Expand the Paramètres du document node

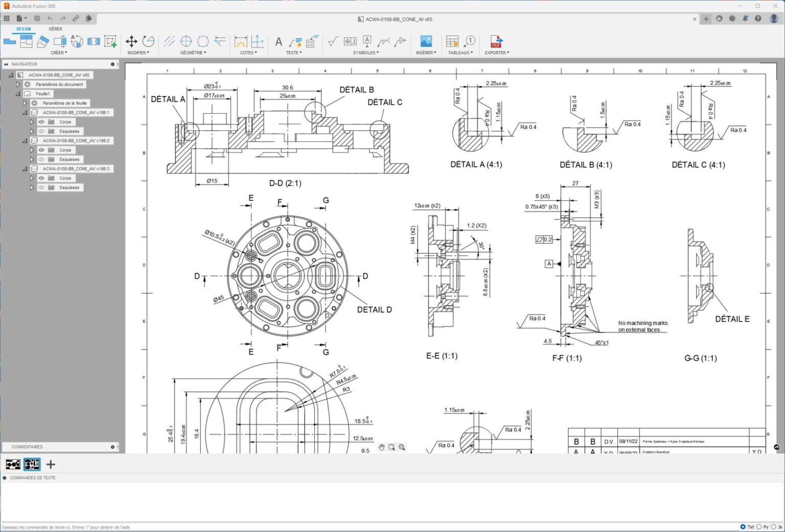17,84
